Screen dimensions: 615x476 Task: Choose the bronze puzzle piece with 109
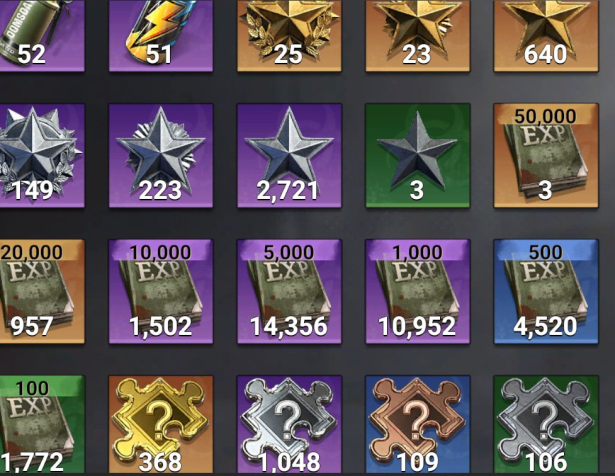(418, 425)
